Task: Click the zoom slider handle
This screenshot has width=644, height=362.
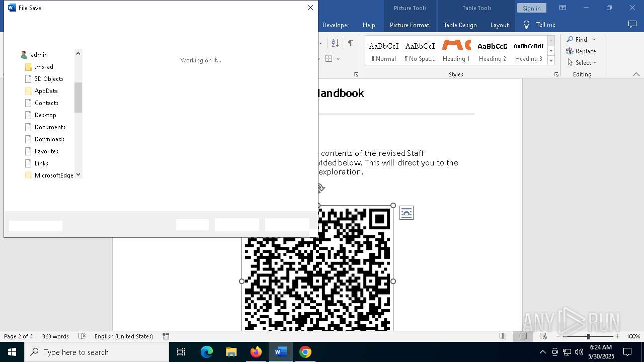Action: (x=588, y=336)
